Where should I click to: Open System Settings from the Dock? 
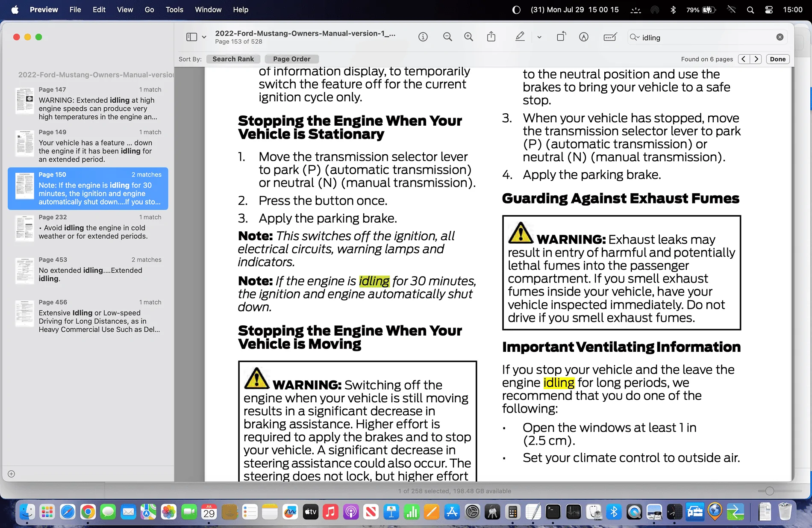tap(472, 512)
